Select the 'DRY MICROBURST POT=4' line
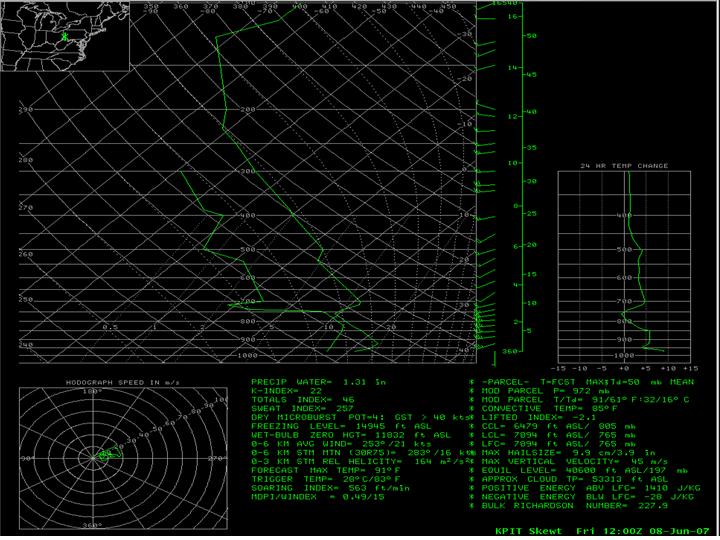This screenshot has height=540, width=720. coord(360,417)
